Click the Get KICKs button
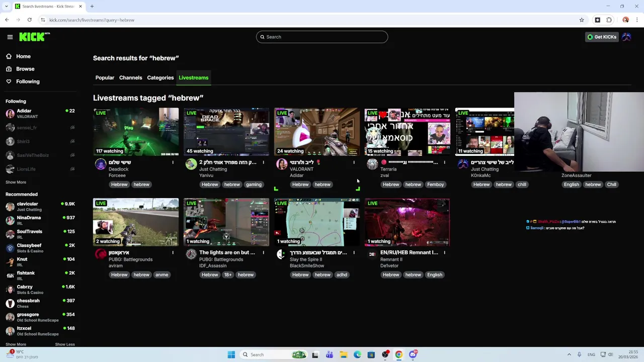644x362 pixels. click(x=602, y=37)
